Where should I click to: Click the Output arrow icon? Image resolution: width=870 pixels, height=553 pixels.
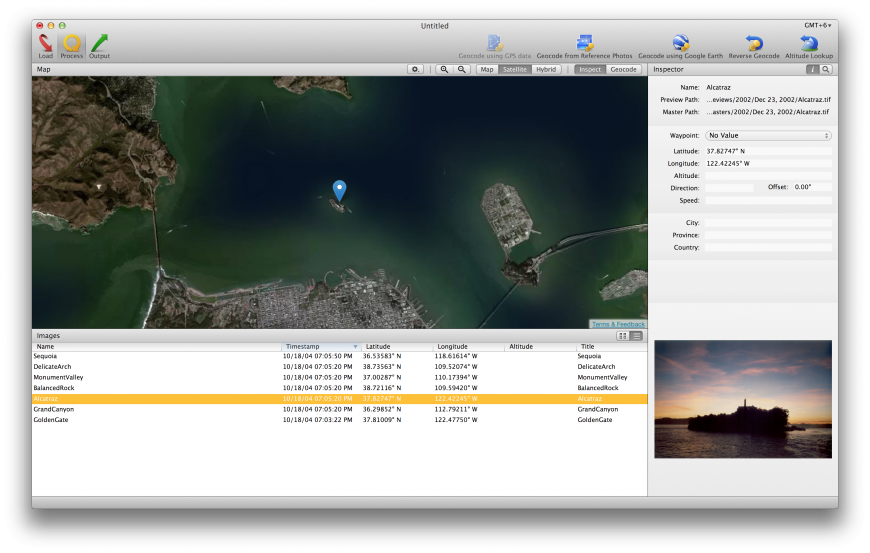click(x=99, y=44)
